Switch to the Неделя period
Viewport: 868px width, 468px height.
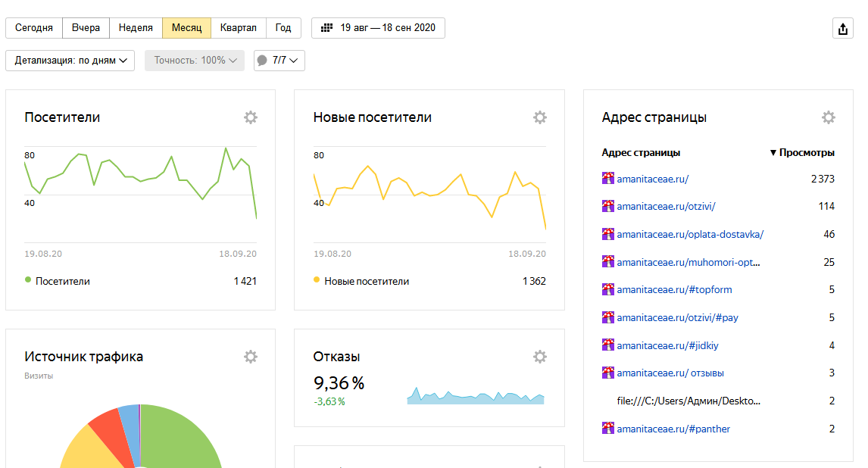pos(136,28)
